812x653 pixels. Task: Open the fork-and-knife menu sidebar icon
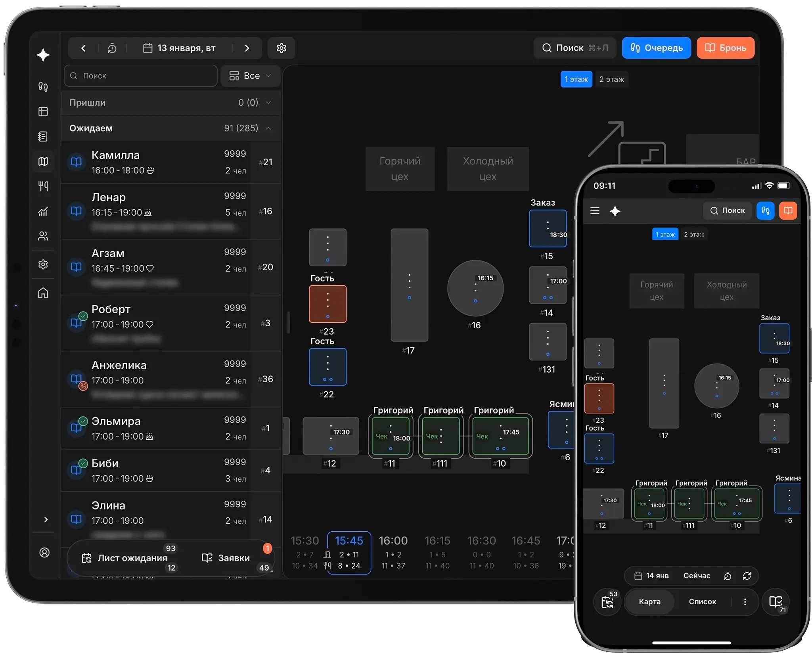[43, 186]
